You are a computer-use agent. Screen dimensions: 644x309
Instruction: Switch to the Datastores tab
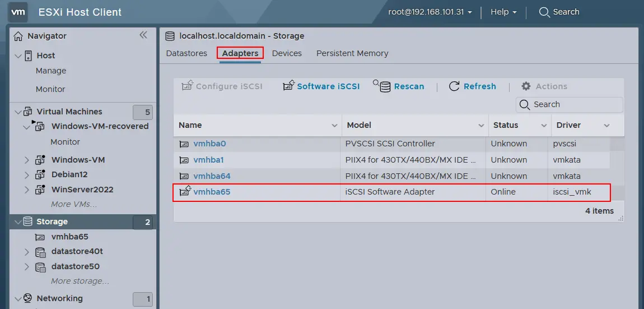(x=186, y=53)
